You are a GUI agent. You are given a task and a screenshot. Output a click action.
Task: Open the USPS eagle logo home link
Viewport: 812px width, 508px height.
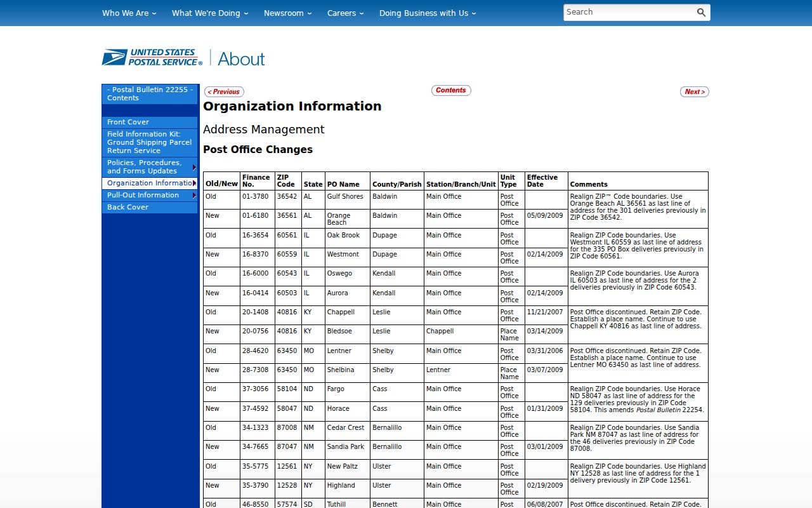(x=152, y=57)
